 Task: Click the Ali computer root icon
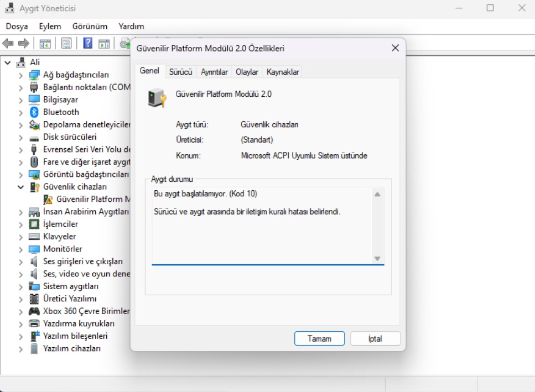21,62
